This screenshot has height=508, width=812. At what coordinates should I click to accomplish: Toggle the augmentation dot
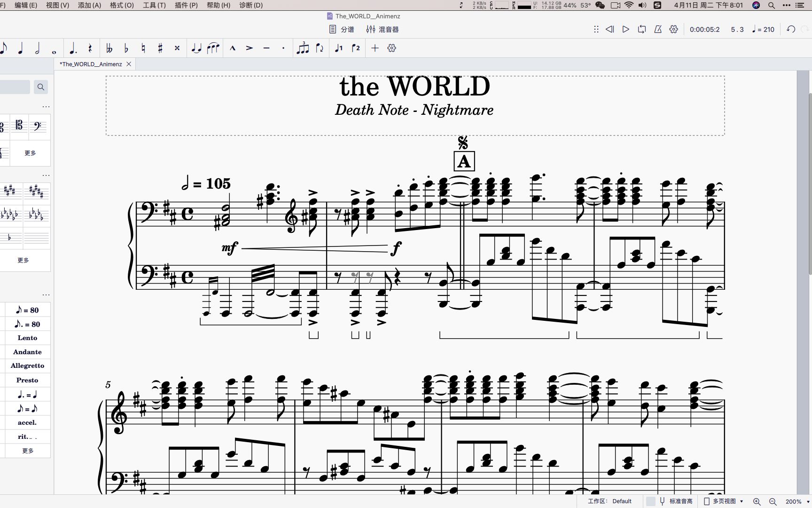point(73,48)
